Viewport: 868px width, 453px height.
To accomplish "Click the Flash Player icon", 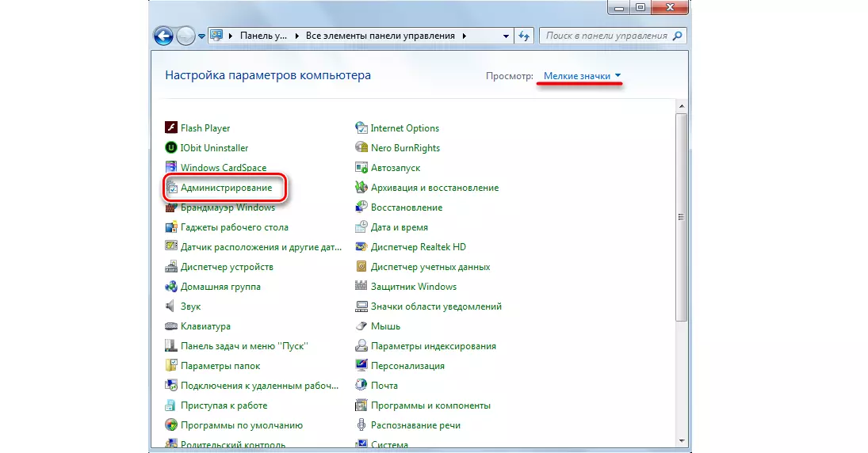I will 170,128.
